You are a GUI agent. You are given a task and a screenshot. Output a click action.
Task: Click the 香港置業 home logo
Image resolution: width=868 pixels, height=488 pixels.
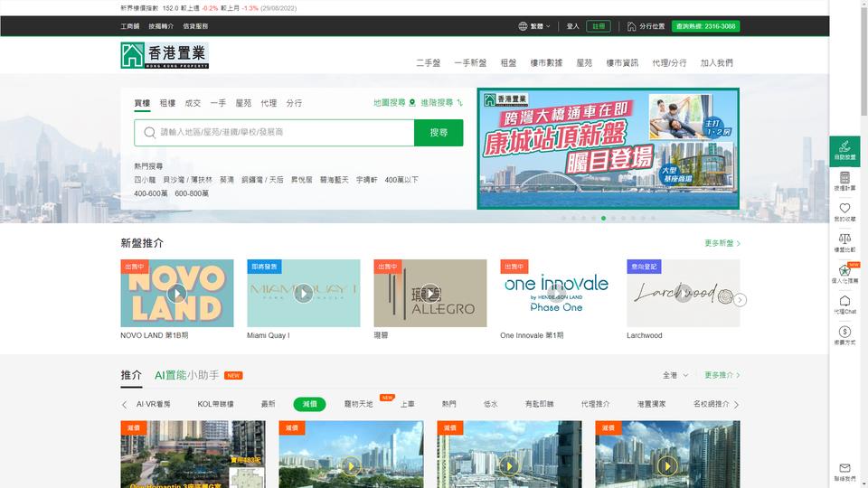tap(165, 55)
